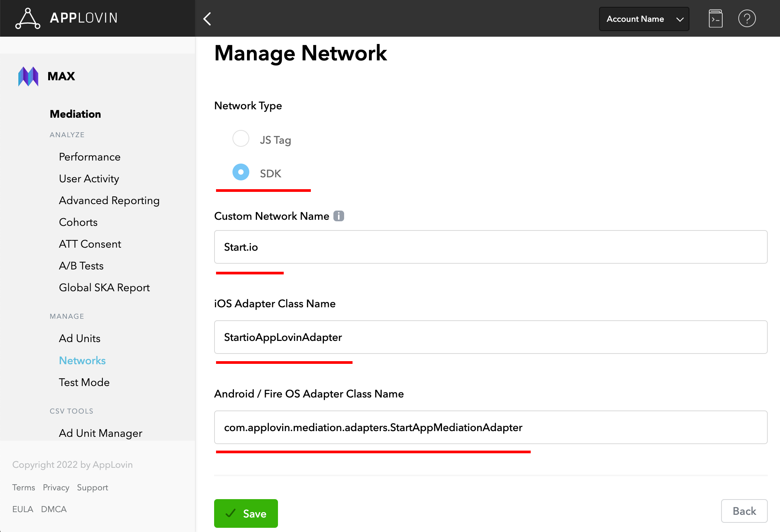Viewport: 780px width, 532px height.
Task: Click the Save button
Action: point(246,513)
